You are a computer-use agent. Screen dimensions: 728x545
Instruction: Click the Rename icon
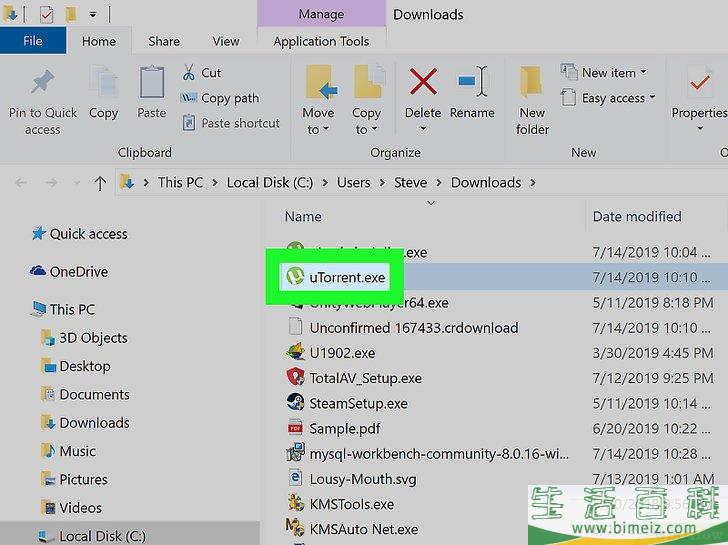pos(472,81)
